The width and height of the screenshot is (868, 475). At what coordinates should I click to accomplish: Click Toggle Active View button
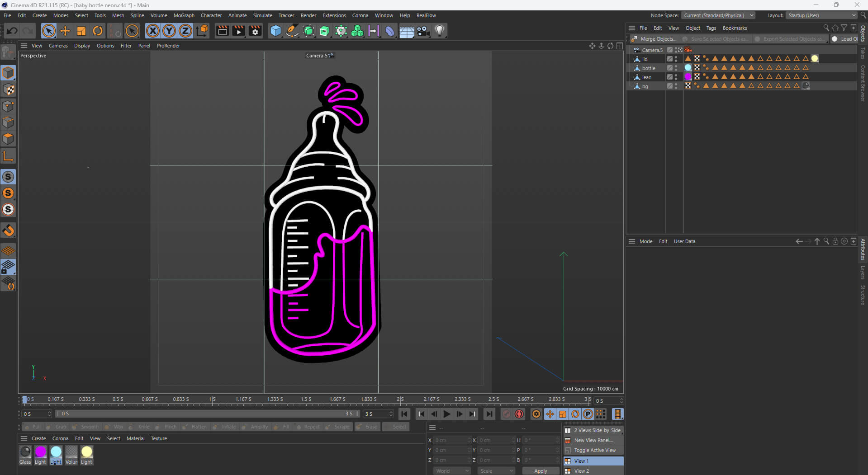pos(593,450)
